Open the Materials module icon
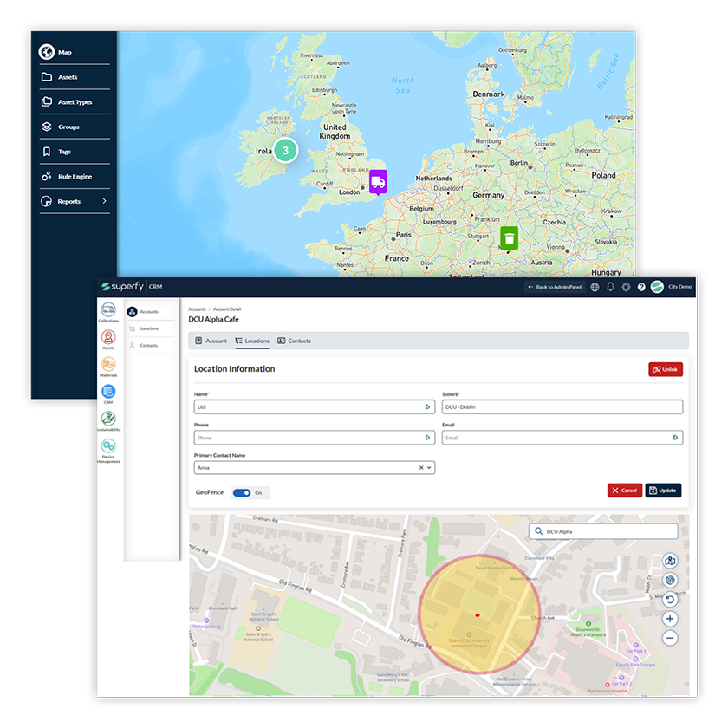Viewport: 728px width, 728px height. (x=108, y=365)
